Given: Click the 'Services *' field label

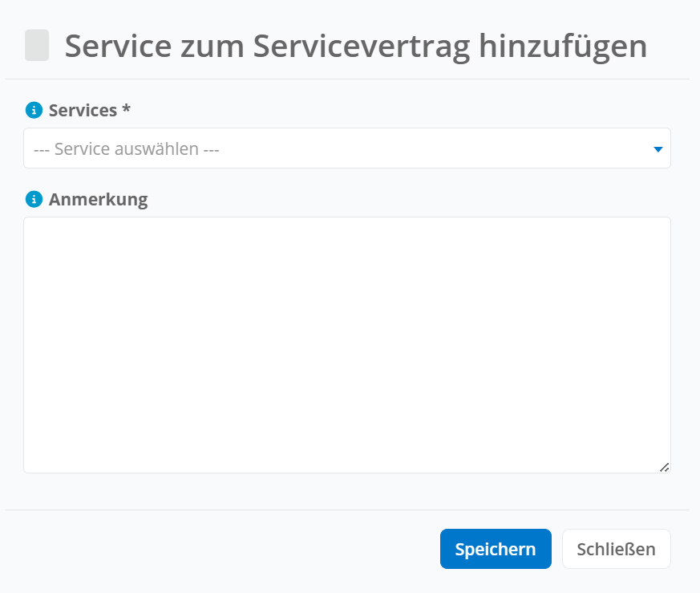Looking at the screenshot, I should click(89, 110).
